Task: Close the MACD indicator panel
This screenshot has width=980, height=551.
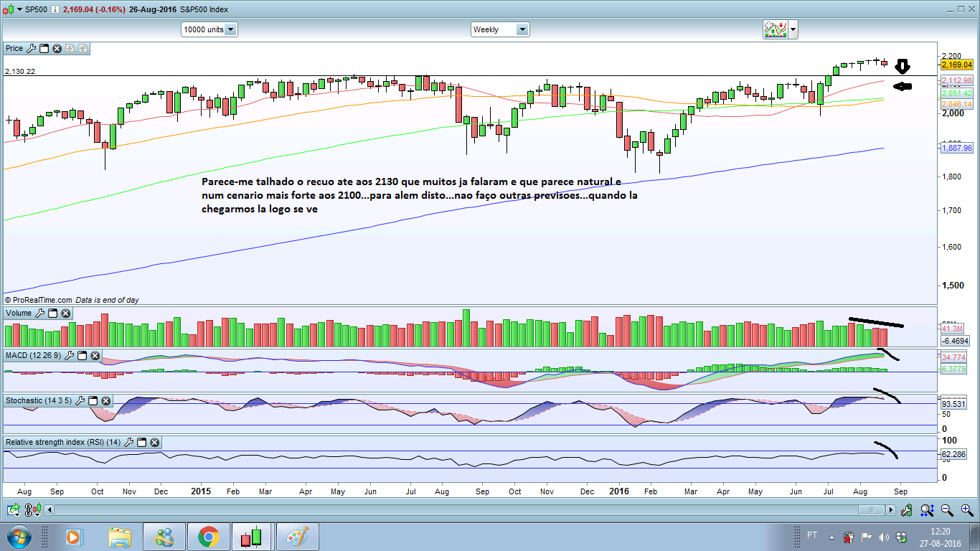Action: tap(95, 356)
